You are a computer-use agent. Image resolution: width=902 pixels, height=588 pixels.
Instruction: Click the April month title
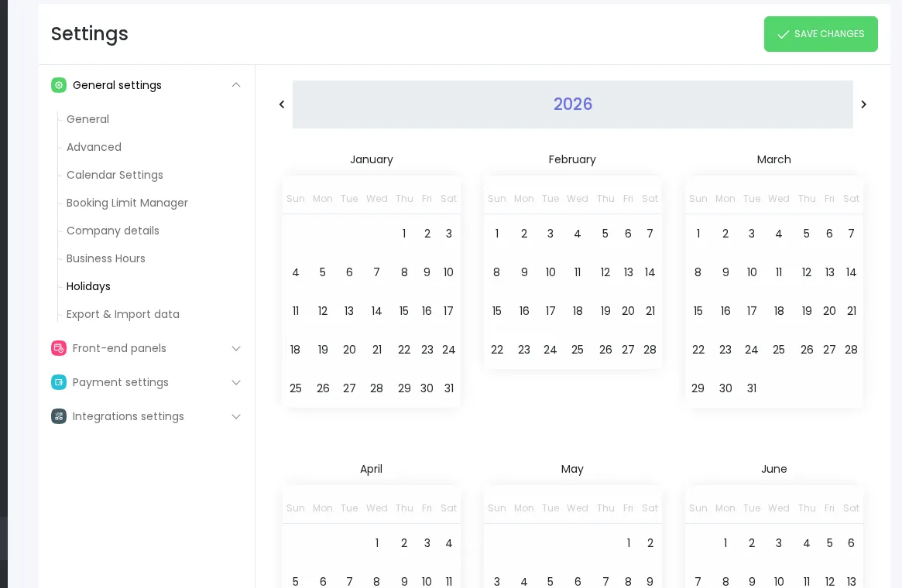[x=371, y=469]
